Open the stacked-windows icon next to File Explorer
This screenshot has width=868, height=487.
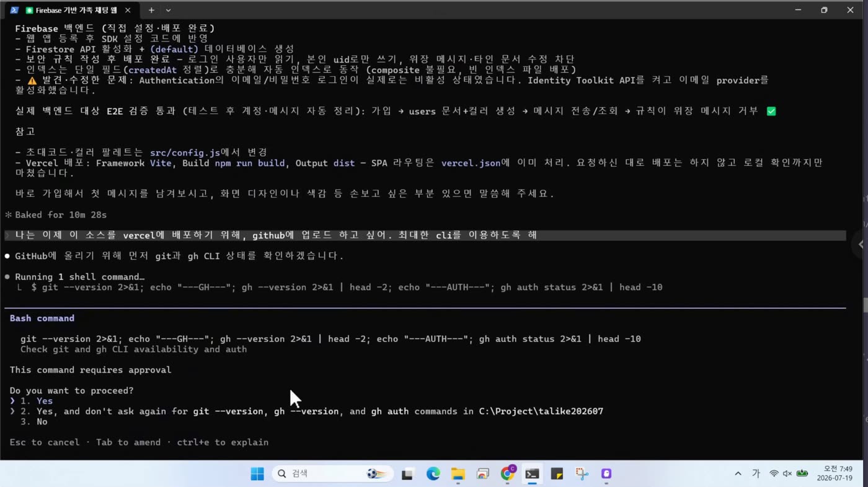click(x=482, y=474)
